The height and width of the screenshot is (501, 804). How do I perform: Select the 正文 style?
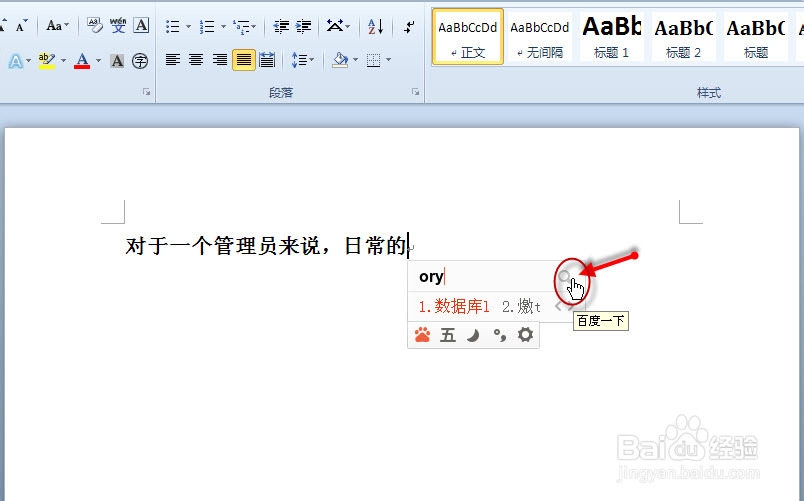tap(468, 36)
